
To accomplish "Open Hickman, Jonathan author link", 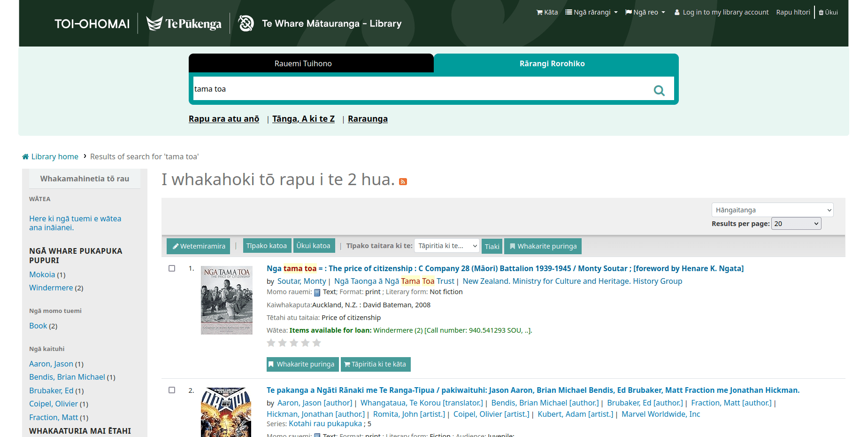I will (315, 414).
